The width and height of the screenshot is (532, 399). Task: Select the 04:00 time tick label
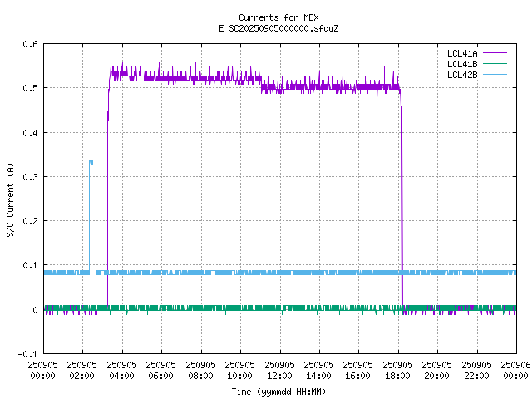tap(121, 370)
